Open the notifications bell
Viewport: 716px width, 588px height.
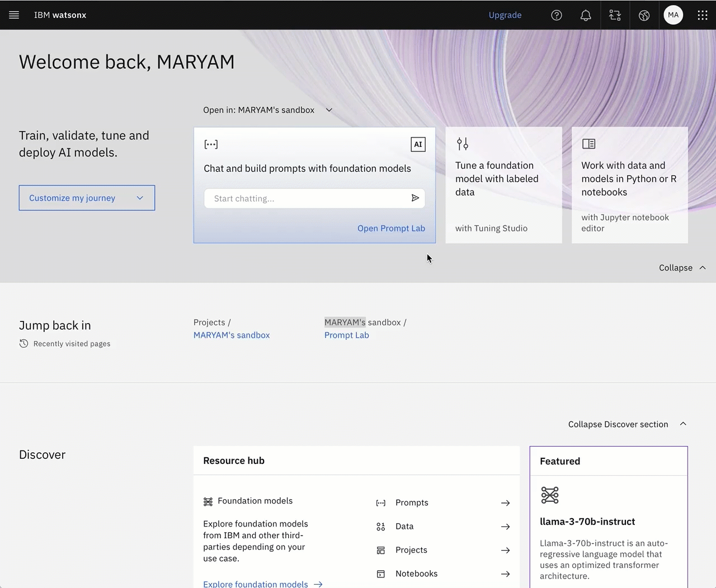point(586,15)
